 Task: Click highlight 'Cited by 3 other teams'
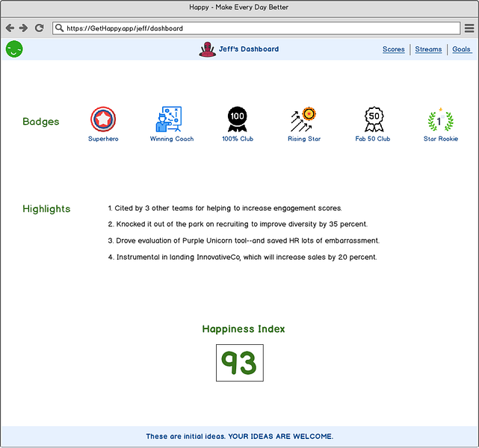click(x=225, y=208)
